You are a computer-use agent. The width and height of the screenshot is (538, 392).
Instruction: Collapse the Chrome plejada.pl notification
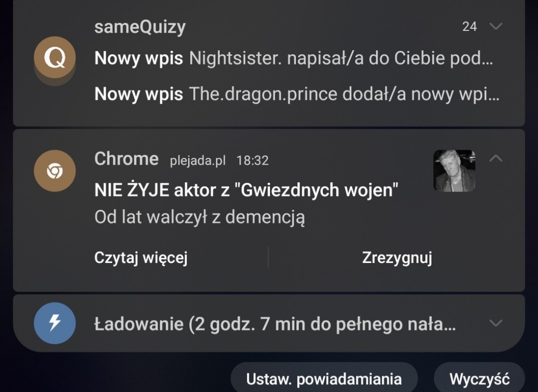495,158
